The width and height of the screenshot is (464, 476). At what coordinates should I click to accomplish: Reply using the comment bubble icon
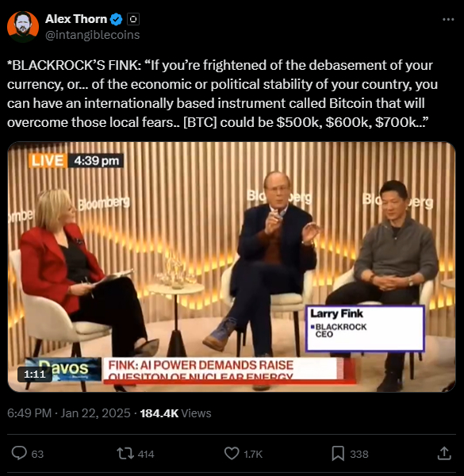click(19, 453)
